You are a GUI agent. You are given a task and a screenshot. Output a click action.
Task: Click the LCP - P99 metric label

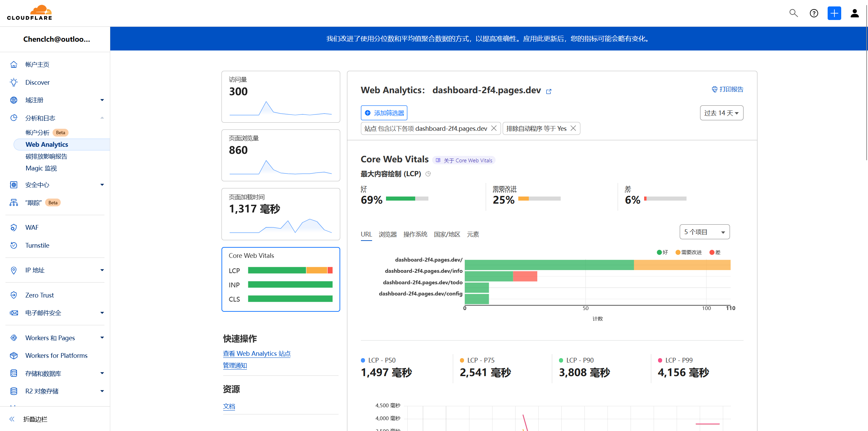tap(679, 360)
